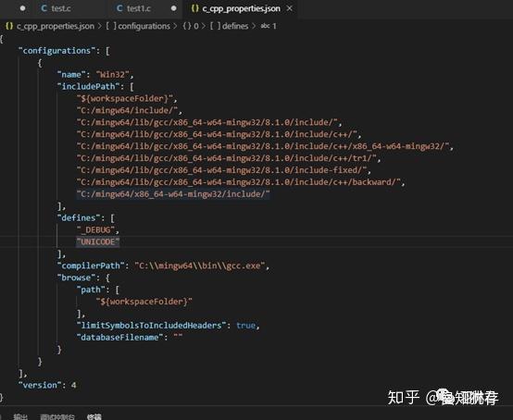Viewport: 513px width, 420px height.
Task: Open the 输出 (Output) panel tab
Action: [x=20, y=416]
